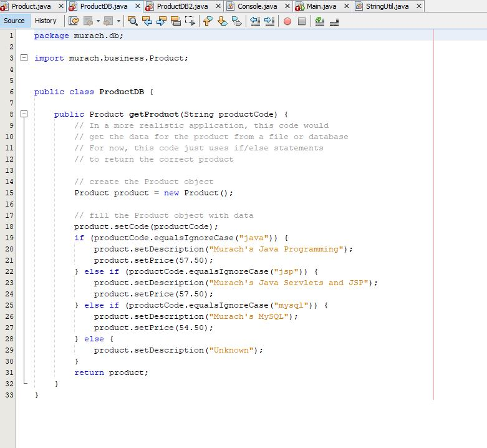Click the '// fill the Product object with data' comment
487x448 pixels.
pos(163,215)
